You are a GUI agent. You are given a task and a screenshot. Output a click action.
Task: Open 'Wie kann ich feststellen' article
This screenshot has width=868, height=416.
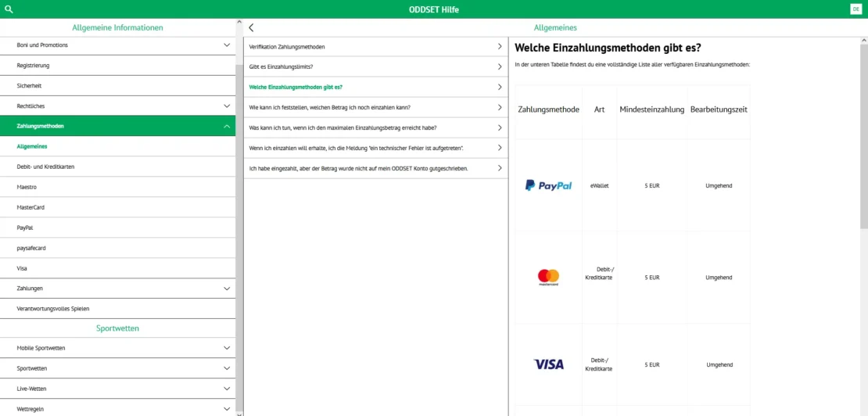tap(376, 107)
